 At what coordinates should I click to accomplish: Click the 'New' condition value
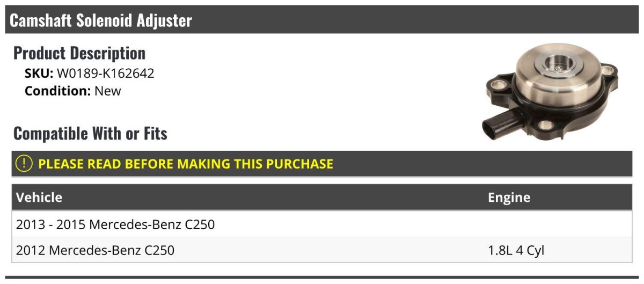(108, 91)
